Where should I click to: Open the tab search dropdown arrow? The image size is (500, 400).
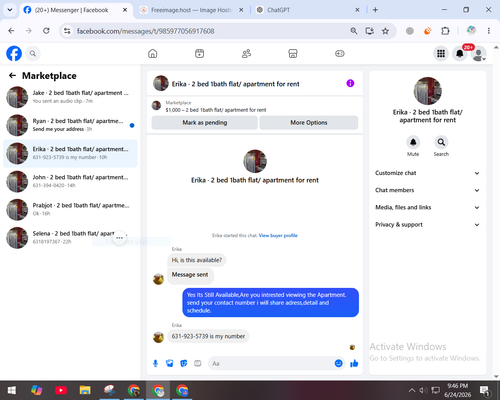[x=10, y=10]
